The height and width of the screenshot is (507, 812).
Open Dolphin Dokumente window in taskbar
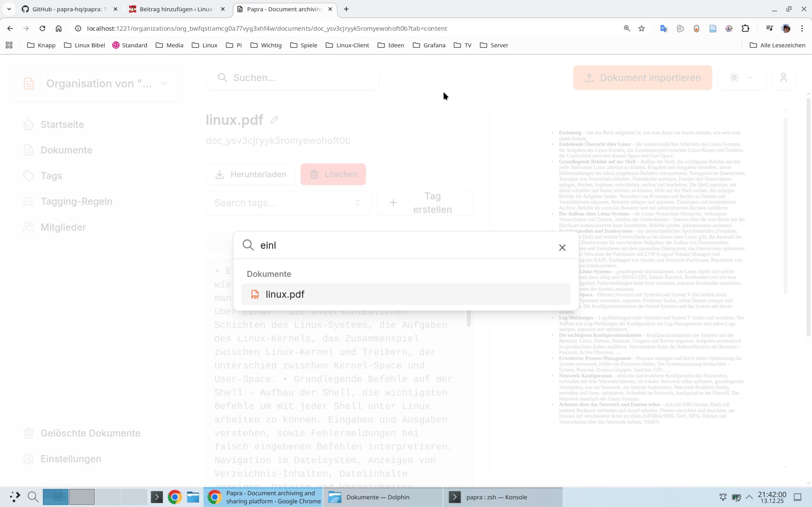[377, 497]
